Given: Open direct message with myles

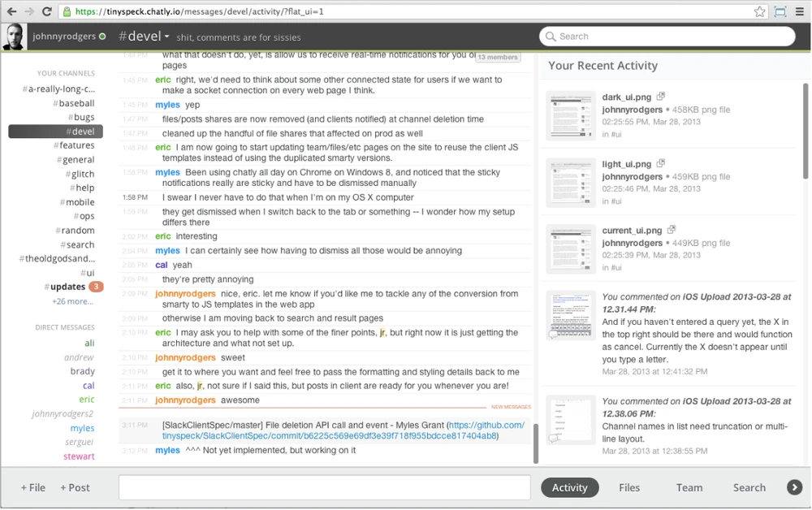Looking at the screenshot, I should click(82, 428).
